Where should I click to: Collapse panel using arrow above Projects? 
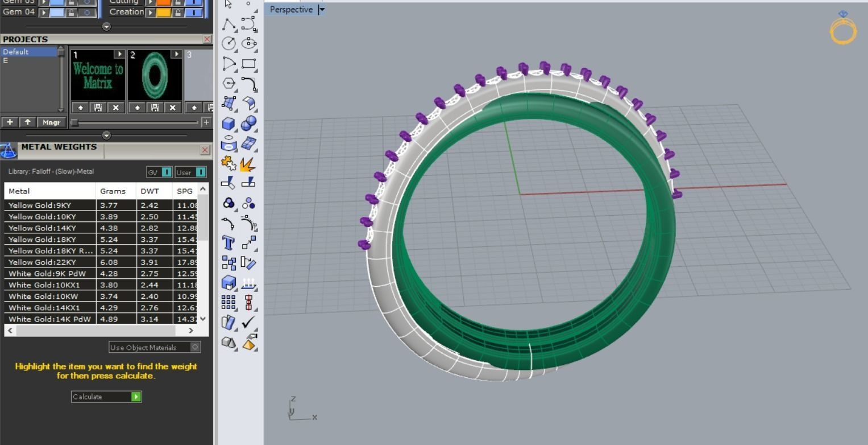pos(106,27)
